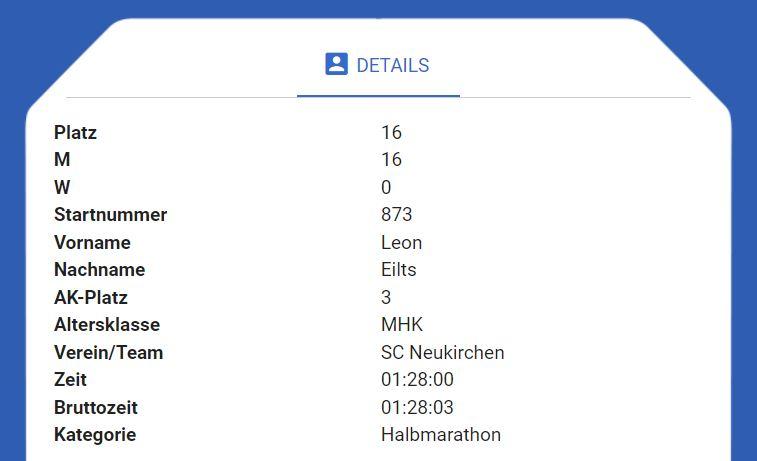This screenshot has height=461, width=757.
Task: Select the Platz label
Action: click(x=75, y=132)
